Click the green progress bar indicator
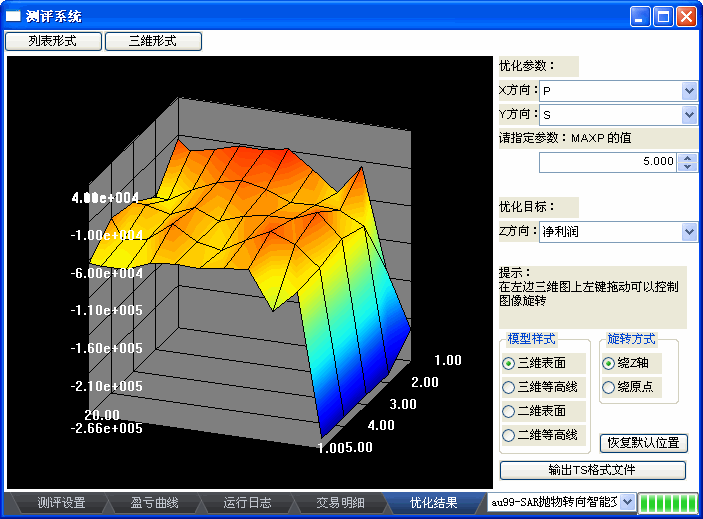Viewport: 703px width, 519px height. click(x=667, y=502)
